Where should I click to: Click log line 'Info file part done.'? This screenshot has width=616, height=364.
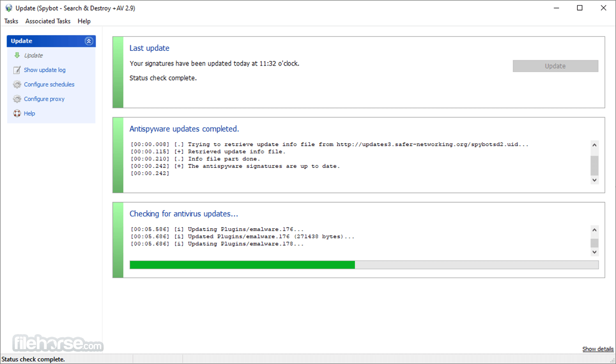[195, 159]
